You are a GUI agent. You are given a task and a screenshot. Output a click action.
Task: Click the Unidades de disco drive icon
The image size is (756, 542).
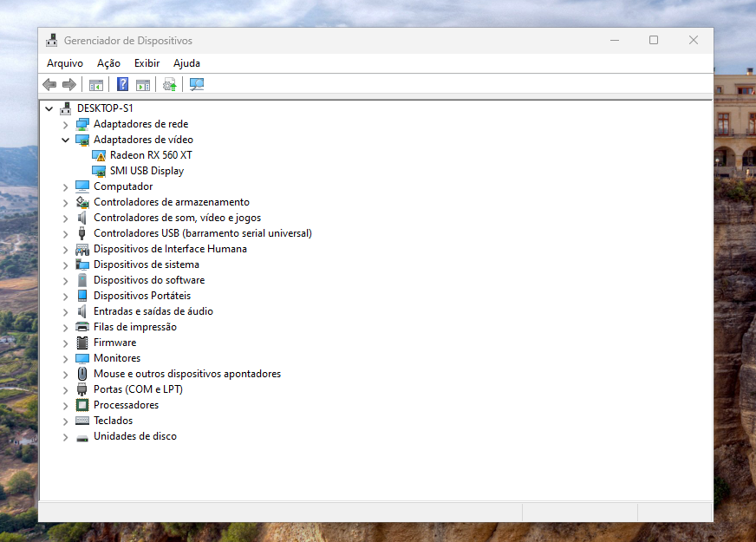click(82, 438)
